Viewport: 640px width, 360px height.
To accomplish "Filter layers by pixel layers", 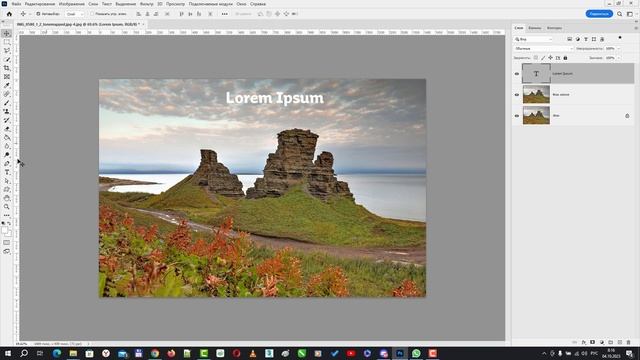I will [569, 39].
